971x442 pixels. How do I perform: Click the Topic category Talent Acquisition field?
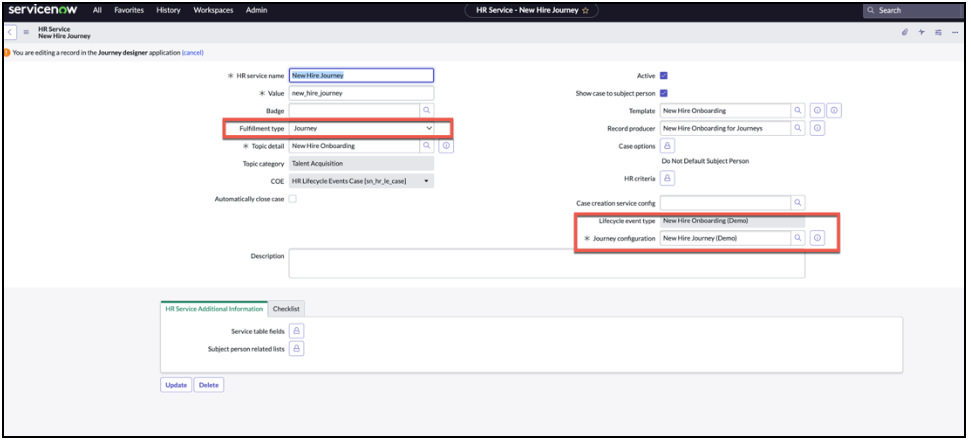click(x=362, y=163)
